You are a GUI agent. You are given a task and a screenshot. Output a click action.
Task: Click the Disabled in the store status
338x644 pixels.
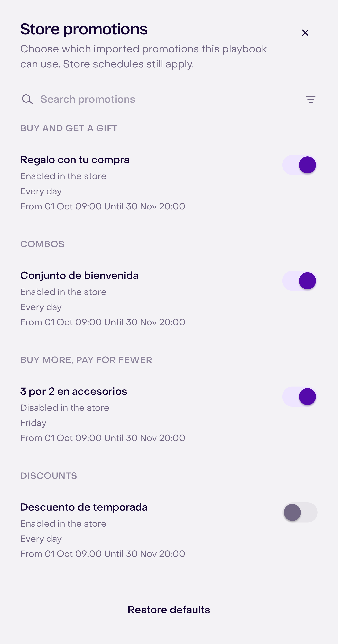pyautogui.click(x=65, y=408)
